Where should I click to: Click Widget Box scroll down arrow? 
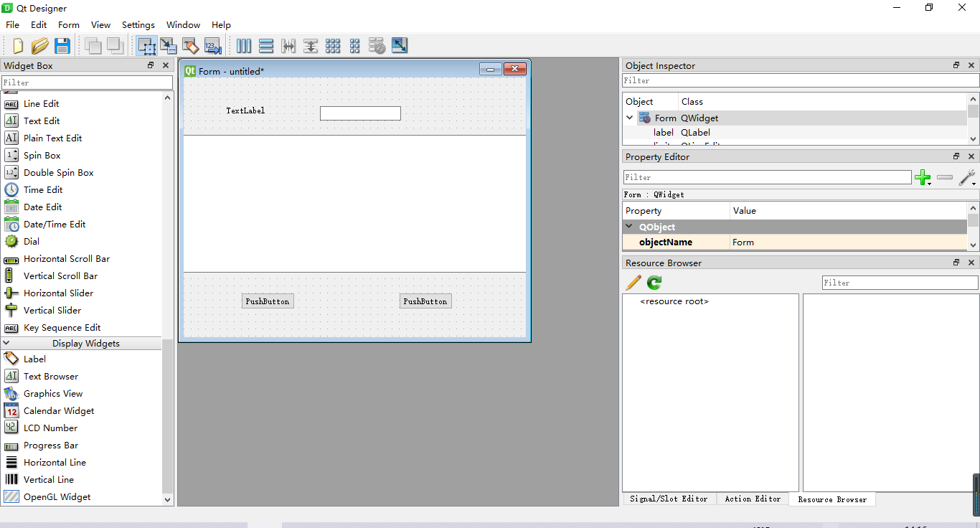pos(168,499)
